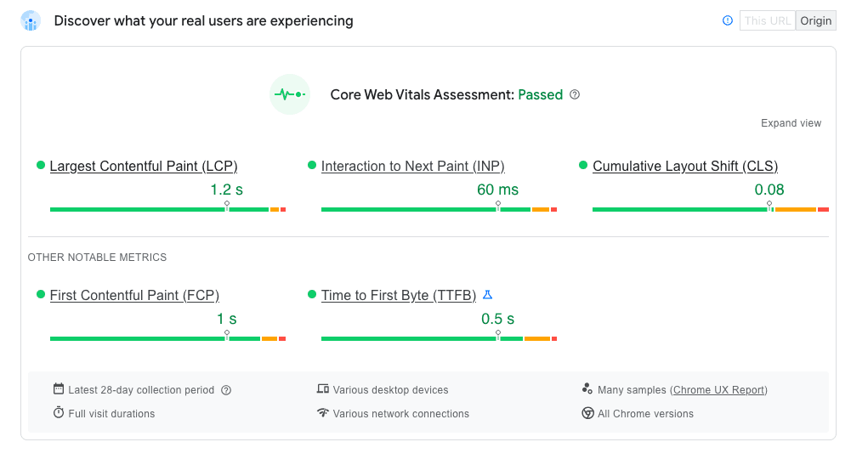868x459 pixels.
Task: Open First Contentful Paint (FCP) link
Action: [134, 295]
